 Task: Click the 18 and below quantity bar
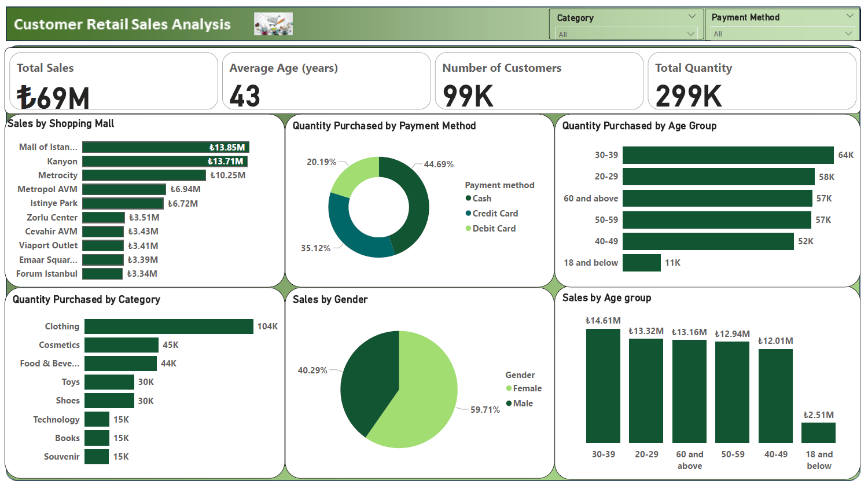[x=641, y=263]
